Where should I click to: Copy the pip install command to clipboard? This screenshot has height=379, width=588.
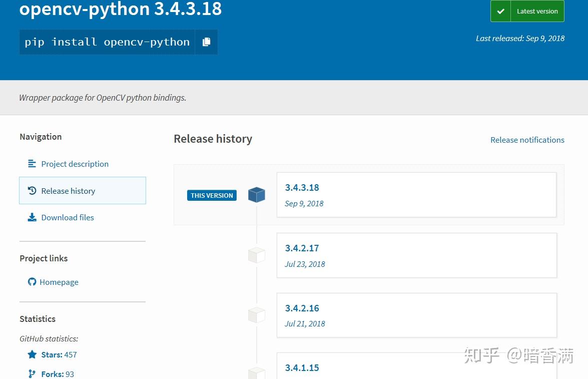tap(206, 42)
